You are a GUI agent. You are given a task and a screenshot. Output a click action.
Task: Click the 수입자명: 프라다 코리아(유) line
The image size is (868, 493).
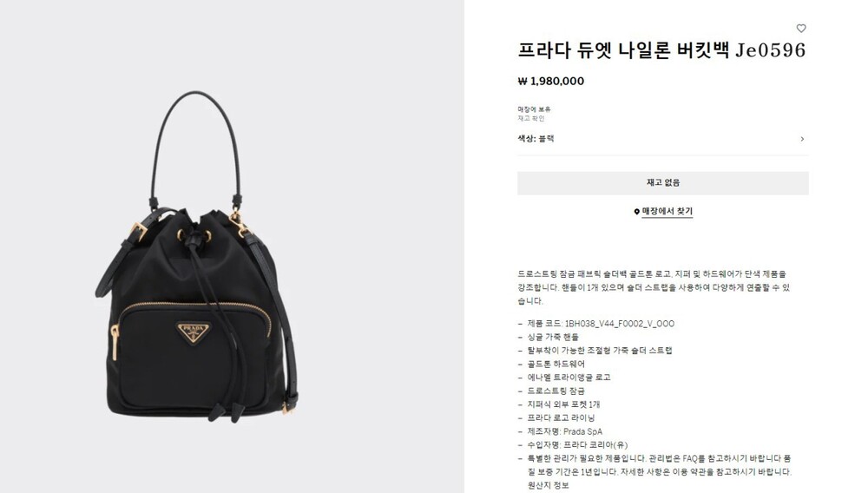coord(577,445)
